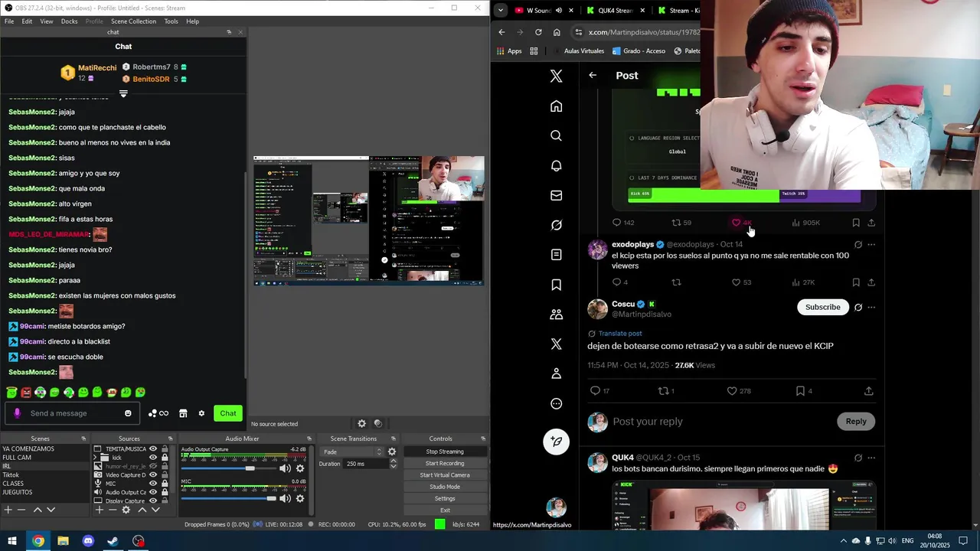Screen dimensions: 980x551
Task: Open Profile icon in X sidebar
Action: point(557,373)
